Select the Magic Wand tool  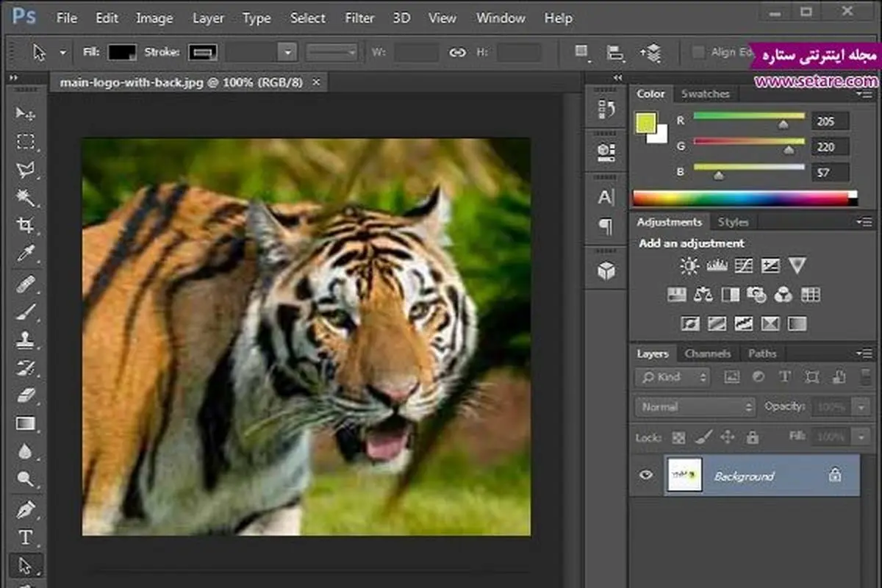click(x=26, y=198)
